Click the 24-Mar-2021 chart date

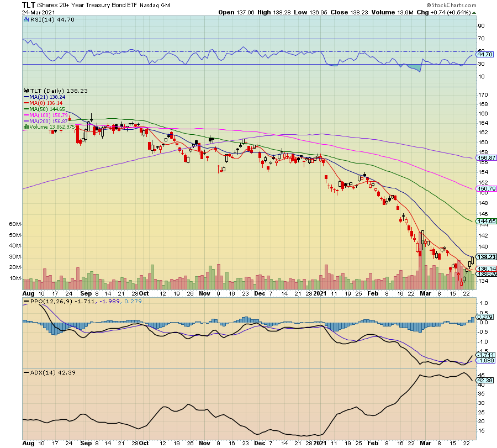pos(38,13)
